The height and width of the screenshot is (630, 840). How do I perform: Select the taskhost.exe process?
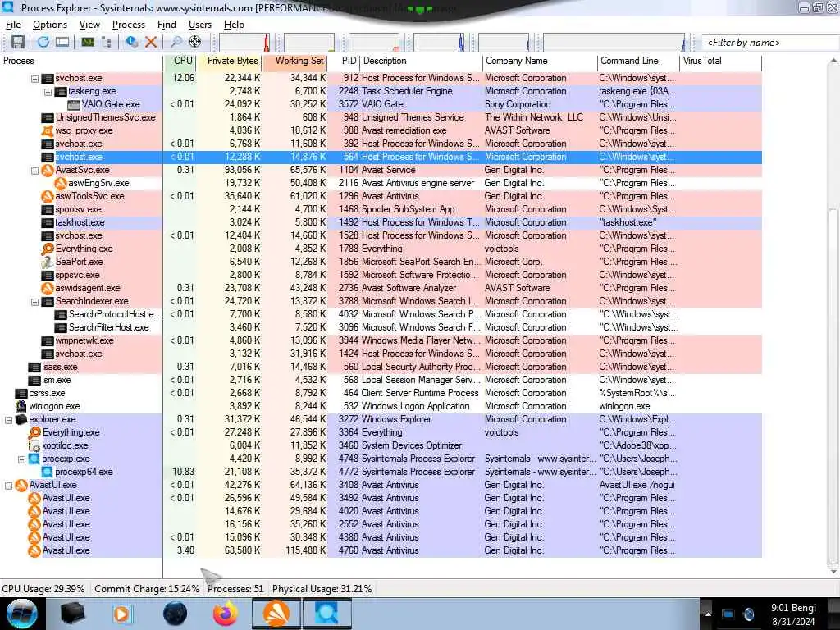click(80, 222)
